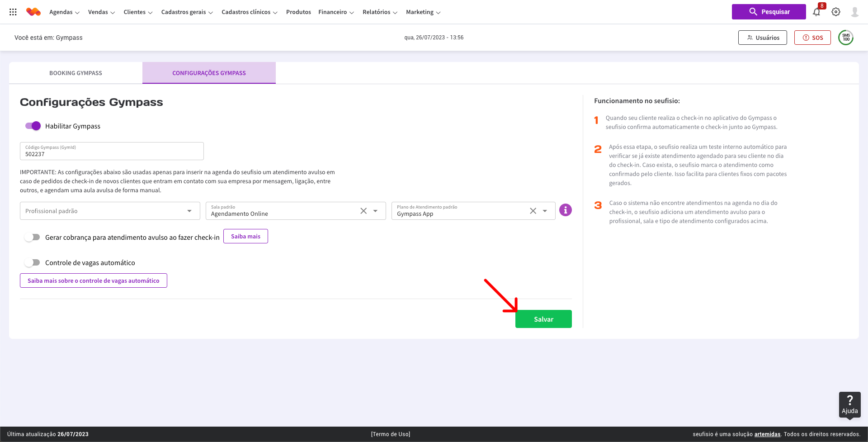This screenshot has height=442, width=868.
Task: Open the settings gear icon
Action: click(836, 12)
